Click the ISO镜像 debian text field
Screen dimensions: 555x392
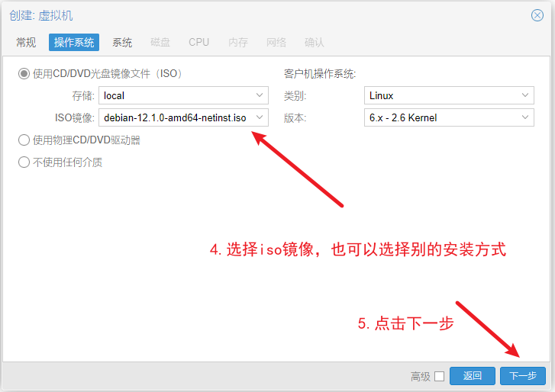[x=175, y=117]
